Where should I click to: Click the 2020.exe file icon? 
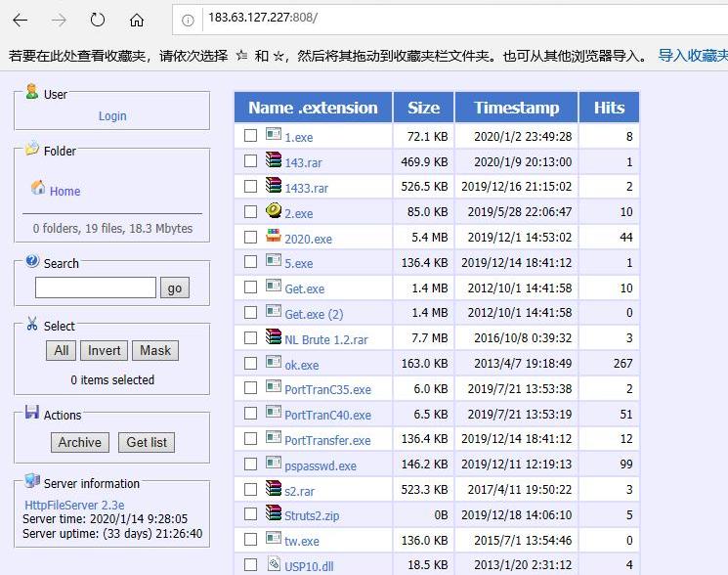[274, 237]
